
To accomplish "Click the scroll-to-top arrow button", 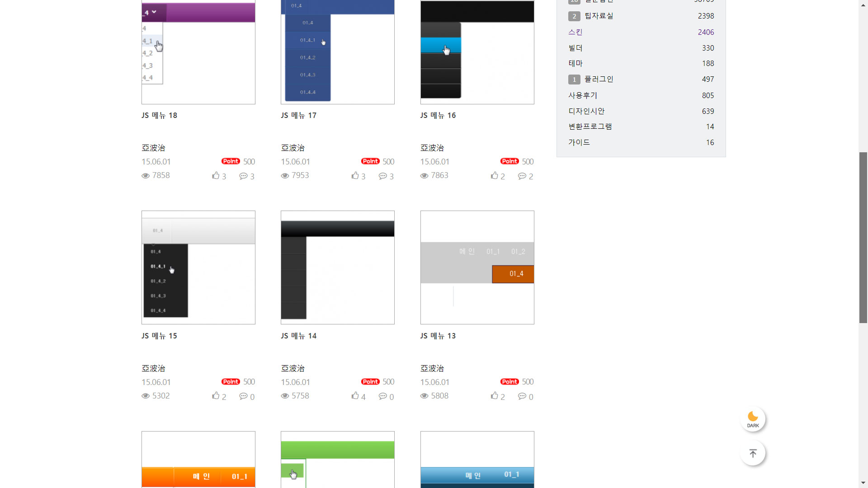I will point(753,453).
